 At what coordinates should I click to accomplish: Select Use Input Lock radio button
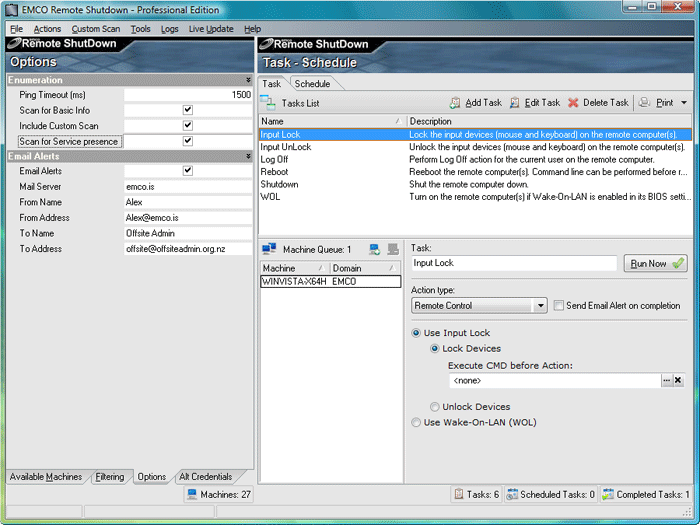tap(416, 333)
